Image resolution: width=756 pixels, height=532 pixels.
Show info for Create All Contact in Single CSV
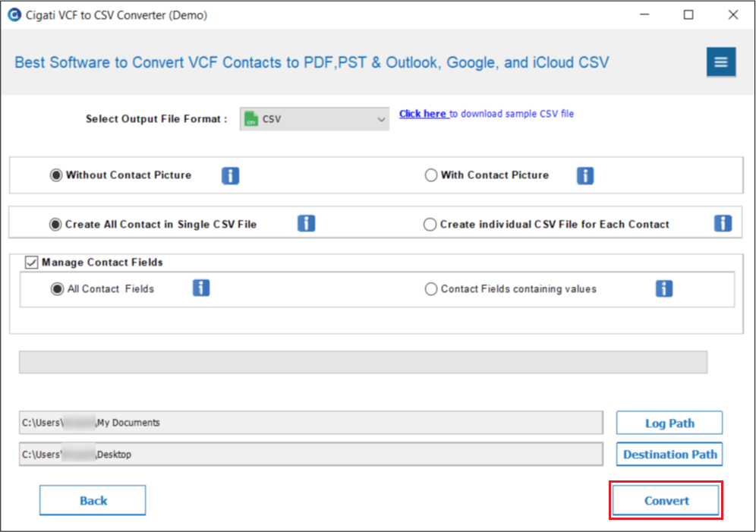point(306,224)
